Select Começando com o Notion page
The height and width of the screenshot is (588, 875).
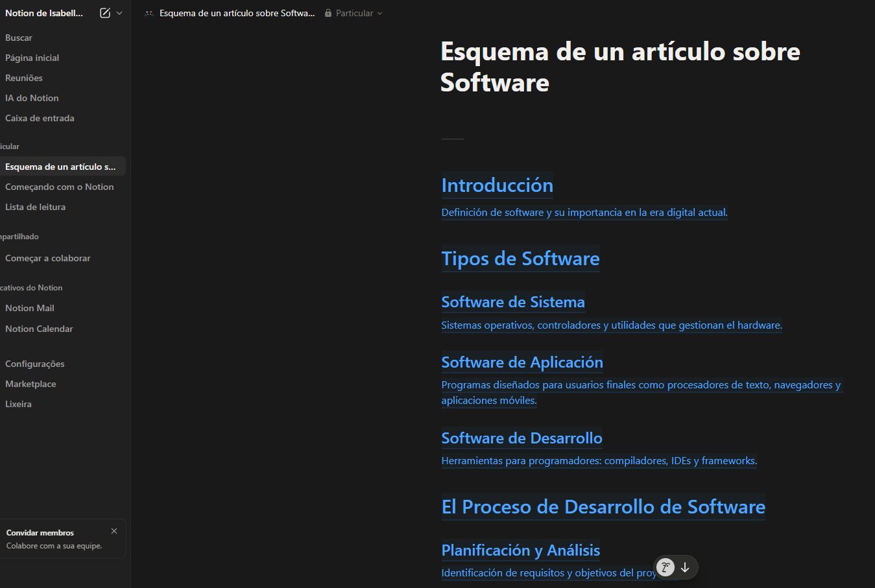tap(59, 187)
